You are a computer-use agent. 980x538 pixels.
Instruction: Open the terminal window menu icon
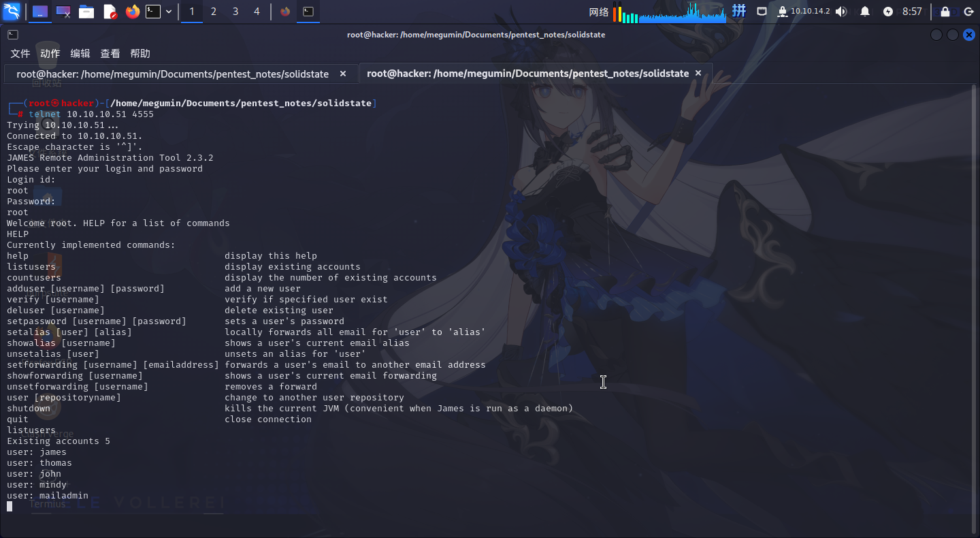click(13, 35)
